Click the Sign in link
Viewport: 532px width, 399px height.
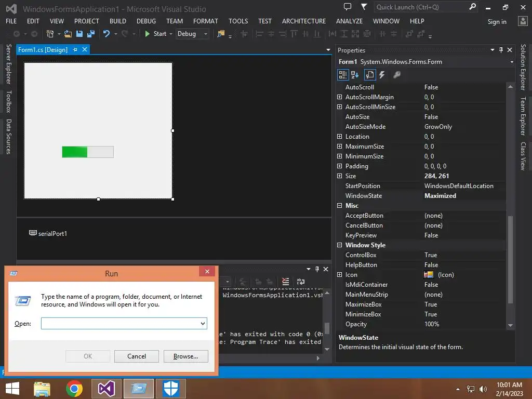(x=497, y=22)
